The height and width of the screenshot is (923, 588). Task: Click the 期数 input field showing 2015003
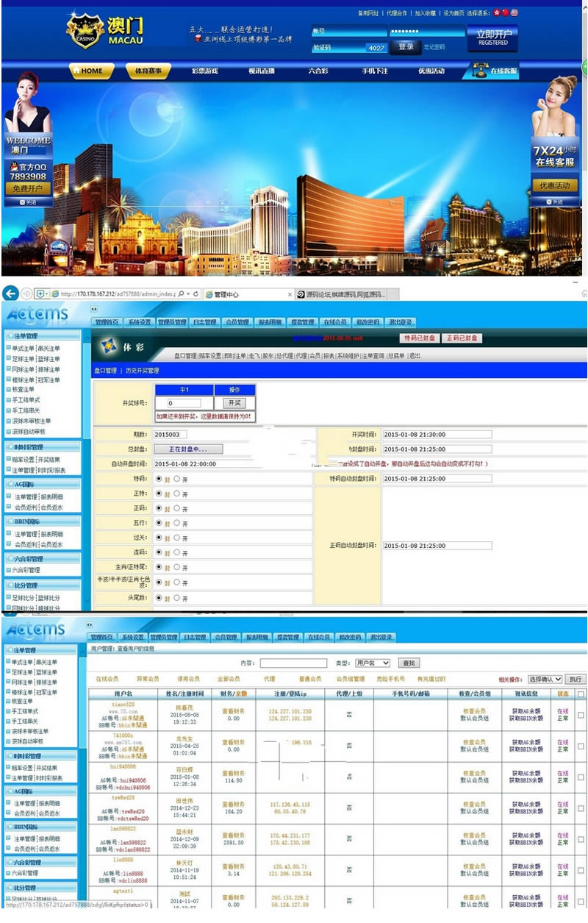click(x=184, y=434)
